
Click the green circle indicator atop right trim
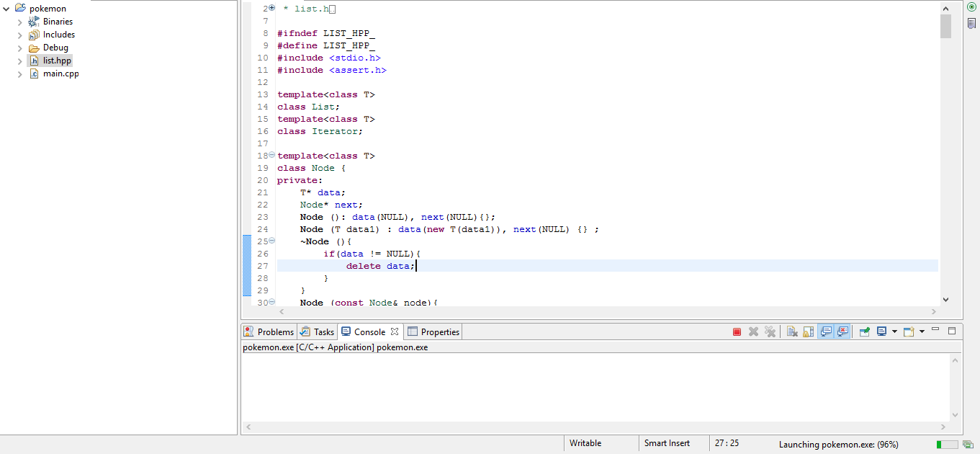pyautogui.click(x=971, y=6)
